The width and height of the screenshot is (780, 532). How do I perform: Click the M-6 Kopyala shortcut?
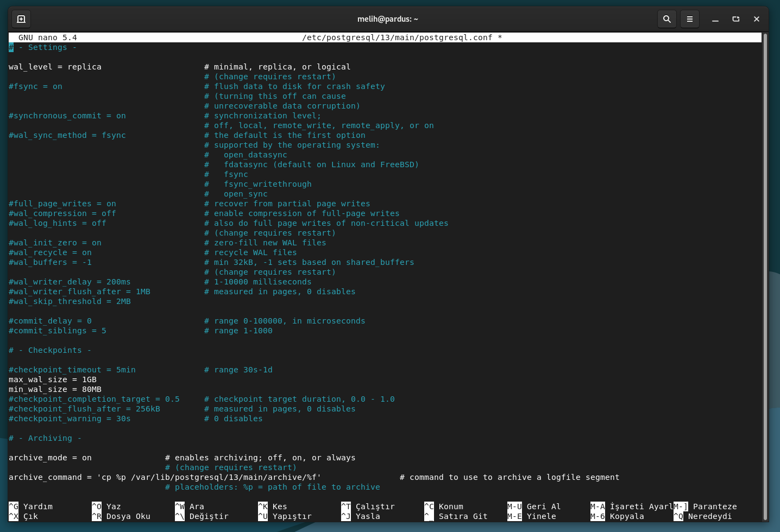point(617,516)
